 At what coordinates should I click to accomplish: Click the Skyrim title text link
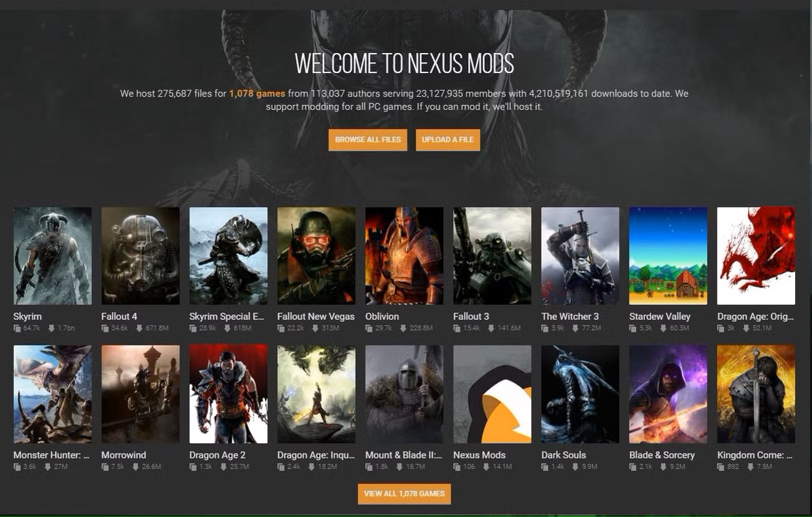click(x=27, y=317)
